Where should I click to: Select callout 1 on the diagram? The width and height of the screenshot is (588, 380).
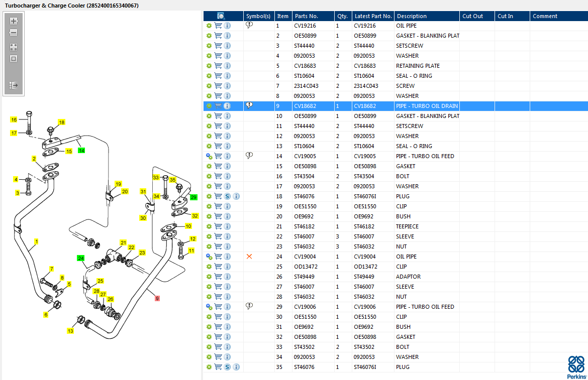tap(36, 242)
